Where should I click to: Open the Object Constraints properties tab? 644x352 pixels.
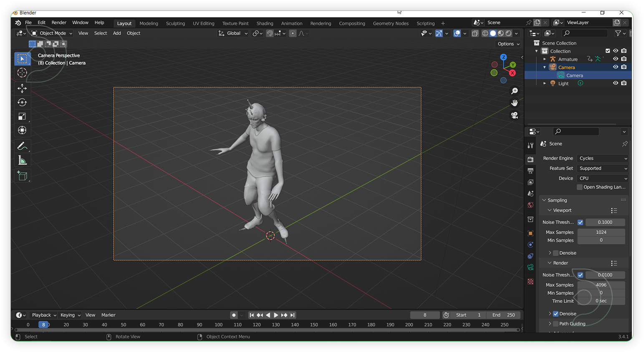coord(530,256)
